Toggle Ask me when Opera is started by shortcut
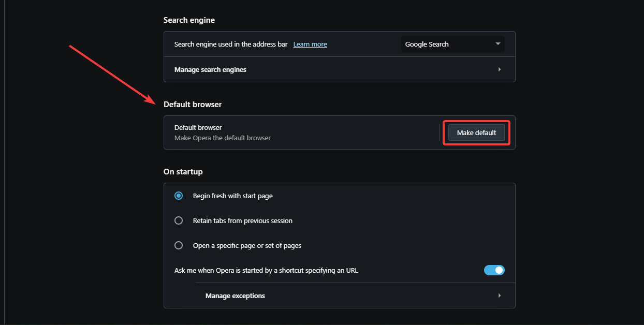The height and width of the screenshot is (325, 644). click(x=494, y=270)
